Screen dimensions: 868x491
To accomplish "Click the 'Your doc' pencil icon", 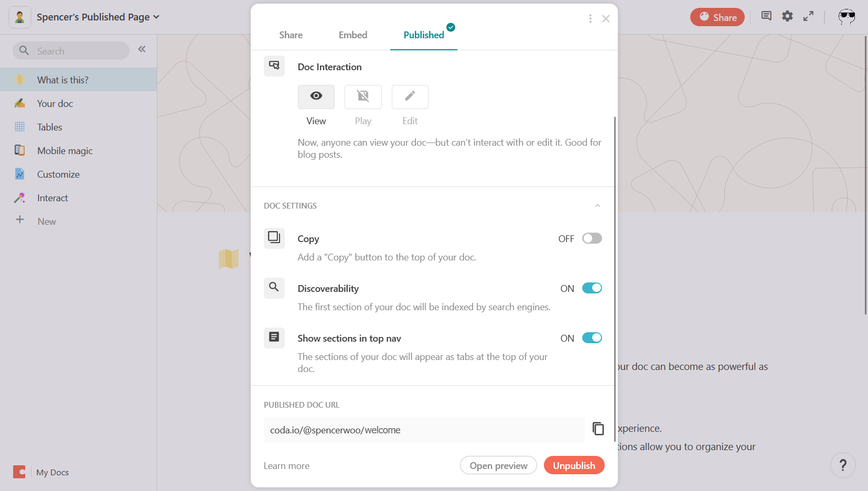I will 20,103.
